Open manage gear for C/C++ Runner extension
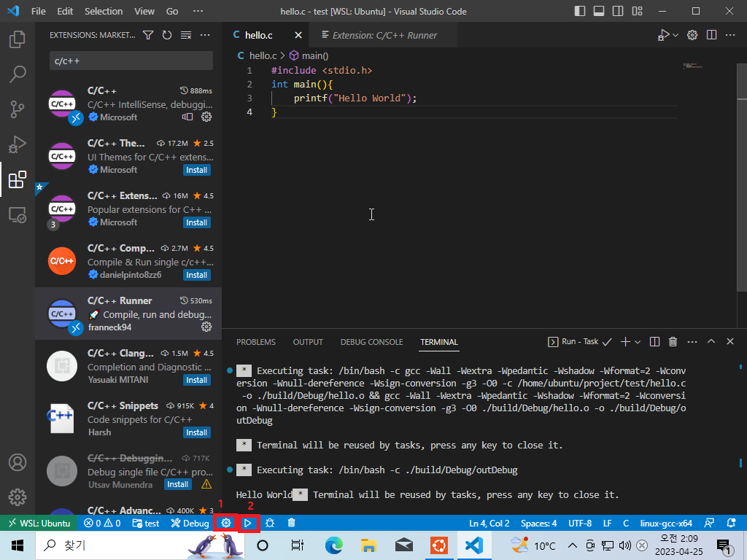This screenshot has height=560, width=747. click(206, 327)
